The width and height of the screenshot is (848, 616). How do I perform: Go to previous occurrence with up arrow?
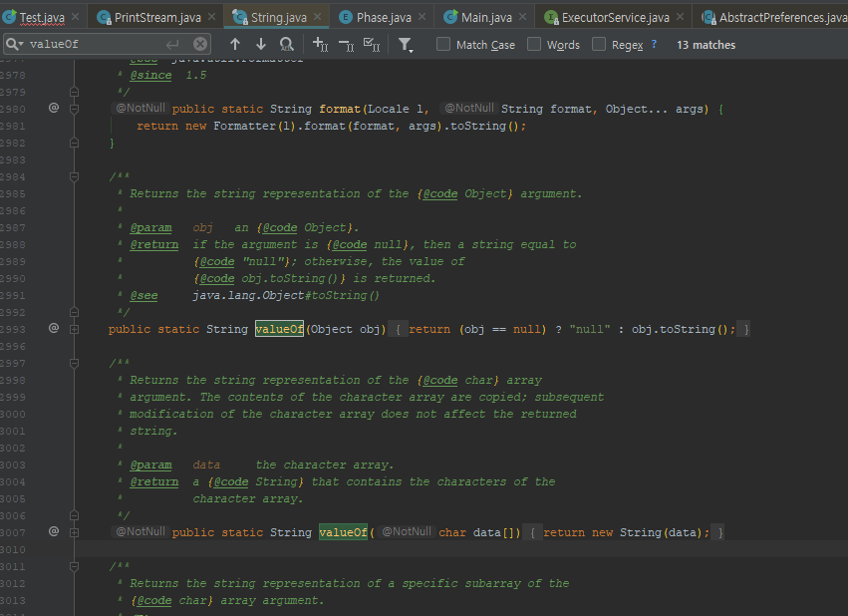(235, 44)
